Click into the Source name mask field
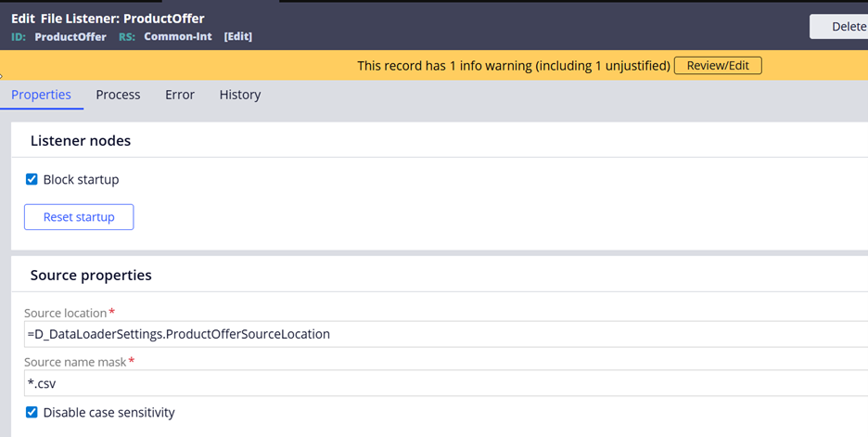Image resolution: width=868 pixels, height=437 pixels. [445, 383]
